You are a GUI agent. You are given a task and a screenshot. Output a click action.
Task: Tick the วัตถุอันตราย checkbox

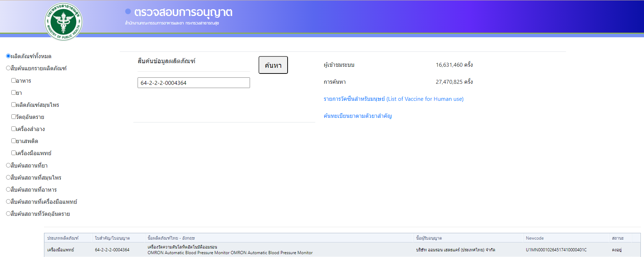[x=13, y=117]
